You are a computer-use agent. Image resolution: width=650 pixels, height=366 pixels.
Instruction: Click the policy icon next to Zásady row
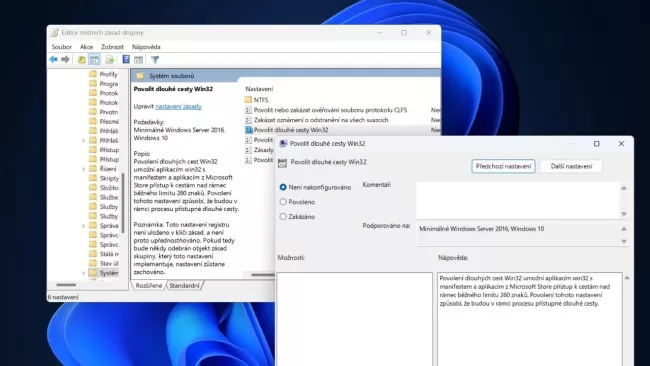(248, 150)
